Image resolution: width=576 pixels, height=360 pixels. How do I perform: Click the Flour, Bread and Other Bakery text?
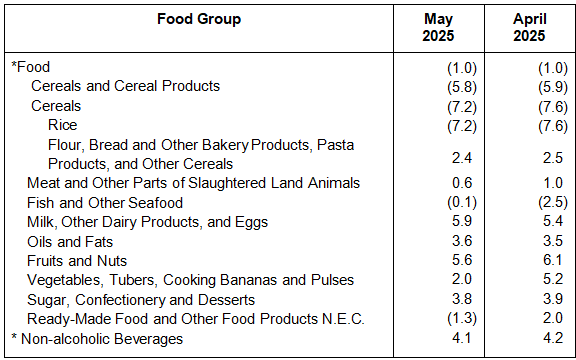148,145
